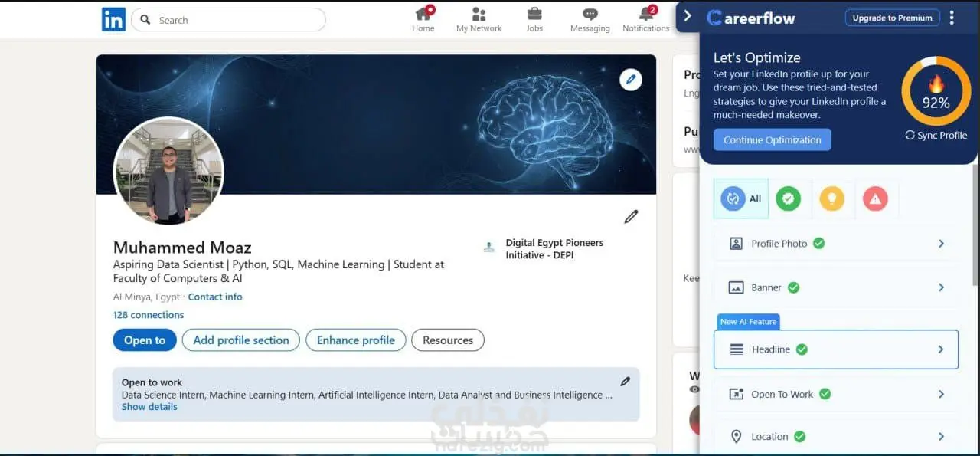Click Show details under Open to work
Screen dimensions: 980x456
pos(149,407)
